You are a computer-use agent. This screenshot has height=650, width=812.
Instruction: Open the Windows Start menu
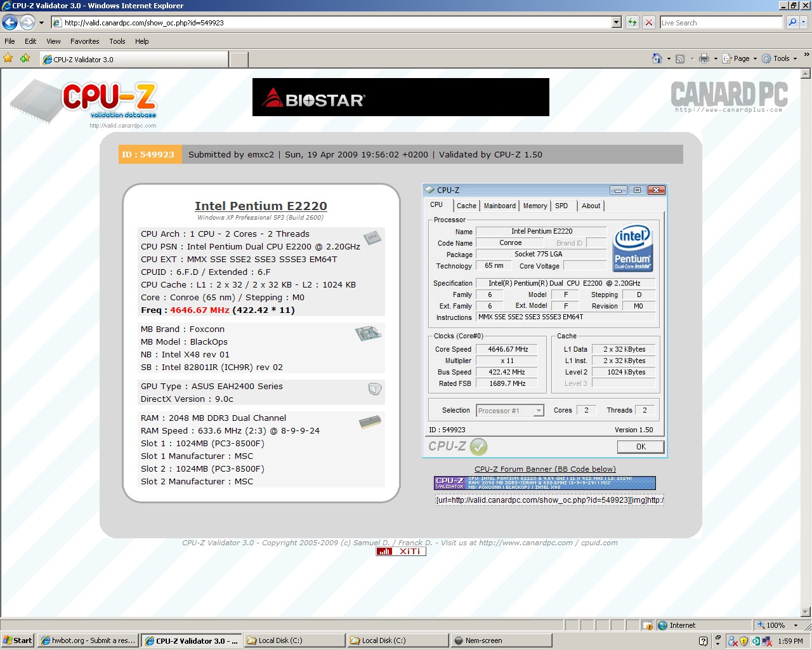click(18, 640)
